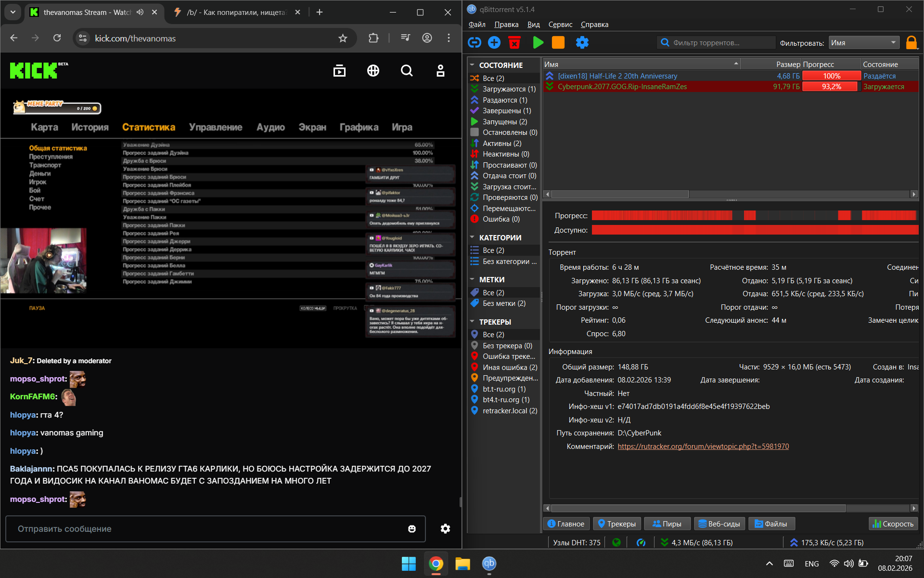Toggle alternative speed limits in status bar

pos(641,543)
